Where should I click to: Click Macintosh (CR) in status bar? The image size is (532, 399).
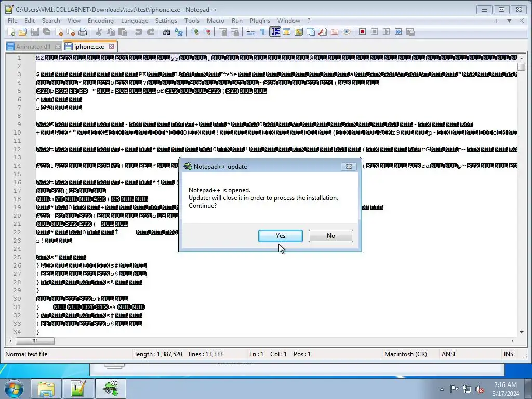click(x=405, y=354)
